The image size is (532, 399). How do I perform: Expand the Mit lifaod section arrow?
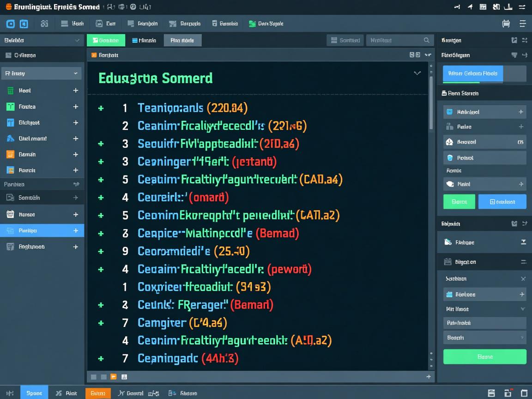pos(523,309)
